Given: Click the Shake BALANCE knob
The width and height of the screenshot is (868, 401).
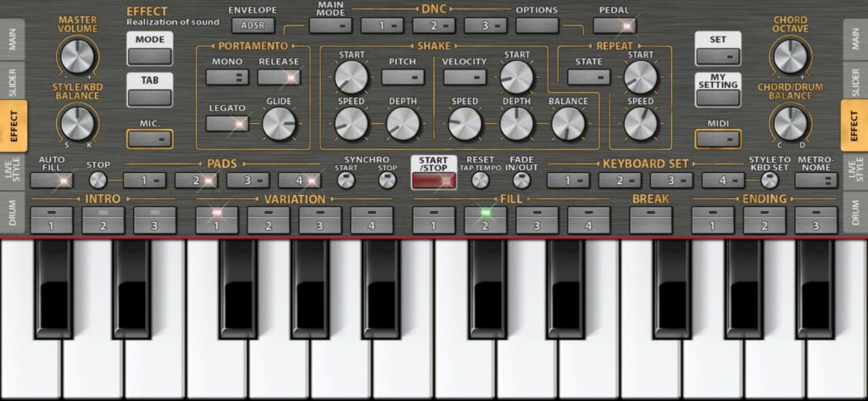Looking at the screenshot, I should point(568,123).
